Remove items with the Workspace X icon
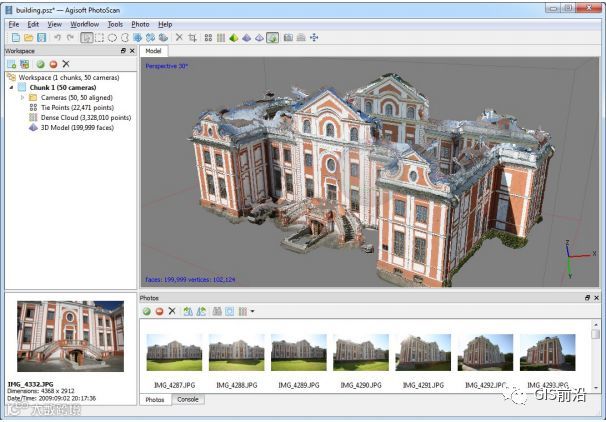The image size is (606, 422). pyautogui.click(x=66, y=64)
